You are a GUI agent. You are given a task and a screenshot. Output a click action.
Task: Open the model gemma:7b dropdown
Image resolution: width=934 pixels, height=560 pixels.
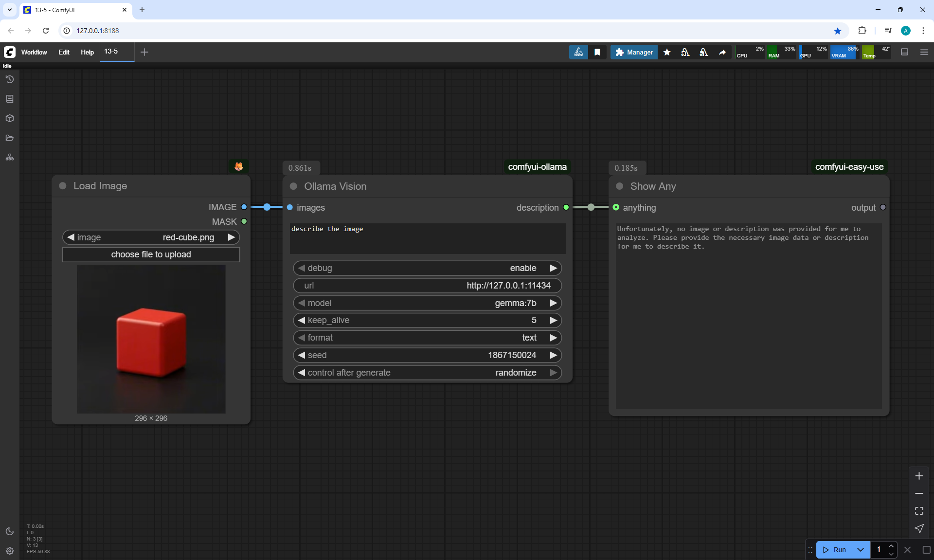coord(427,303)
